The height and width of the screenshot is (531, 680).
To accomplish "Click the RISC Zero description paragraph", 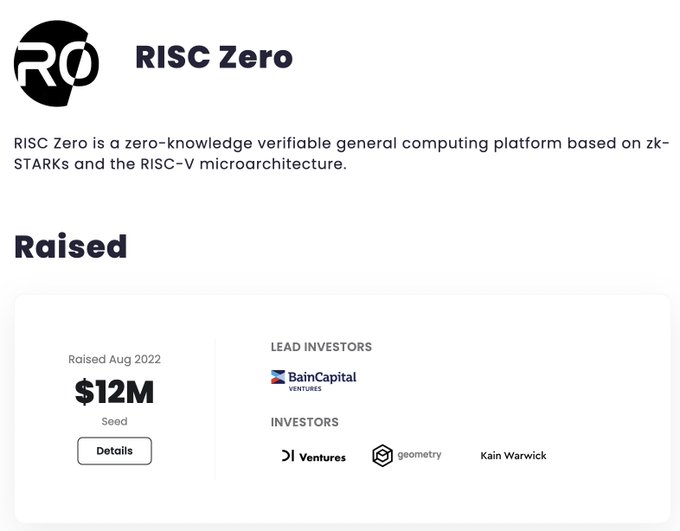I will tap(342, 154).
